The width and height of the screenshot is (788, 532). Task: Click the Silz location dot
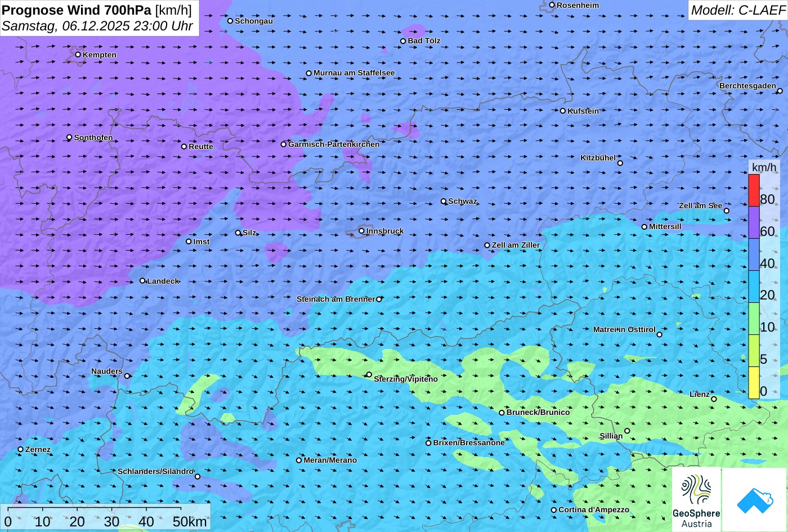pyautogui.click(x=238, y=233)
